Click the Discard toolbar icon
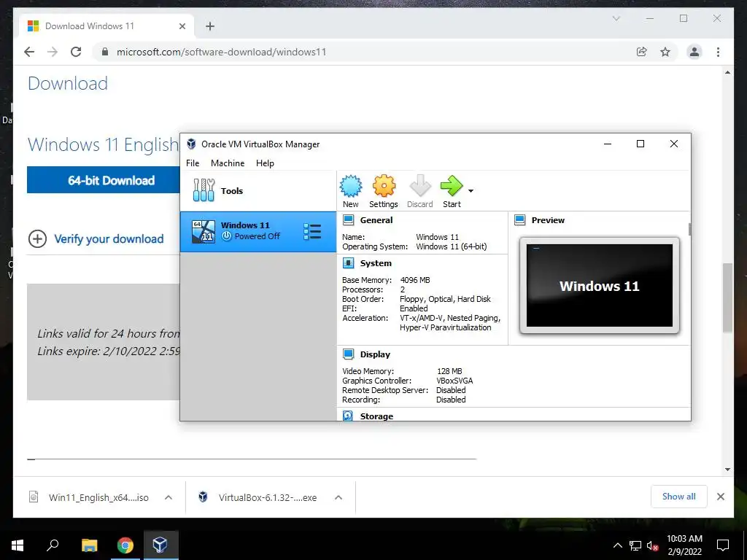Viewport: 747px width, 560px height. click(419, 191)
